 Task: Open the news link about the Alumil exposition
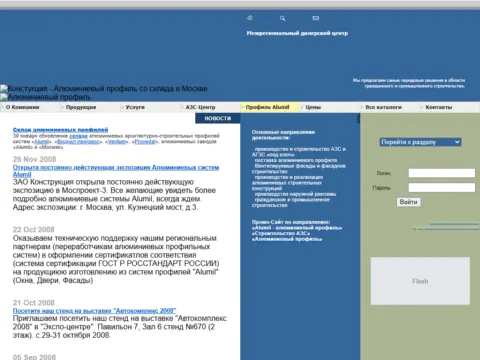(116, 171)
